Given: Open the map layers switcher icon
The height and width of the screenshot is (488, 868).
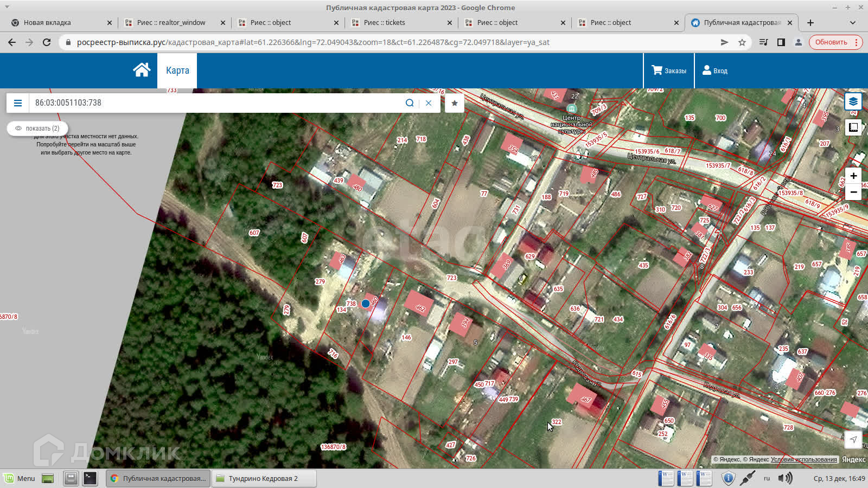Looking at the screenshot, I should point(853,101).
